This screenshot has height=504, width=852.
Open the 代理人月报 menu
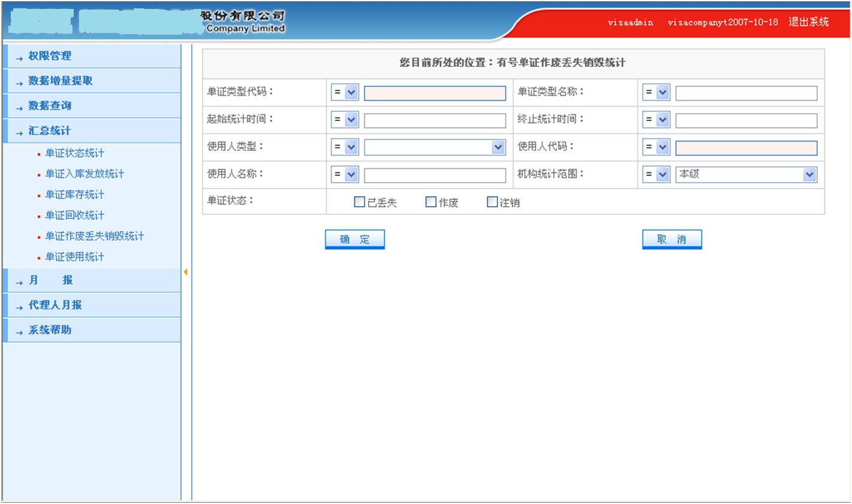tap(92, 305)
